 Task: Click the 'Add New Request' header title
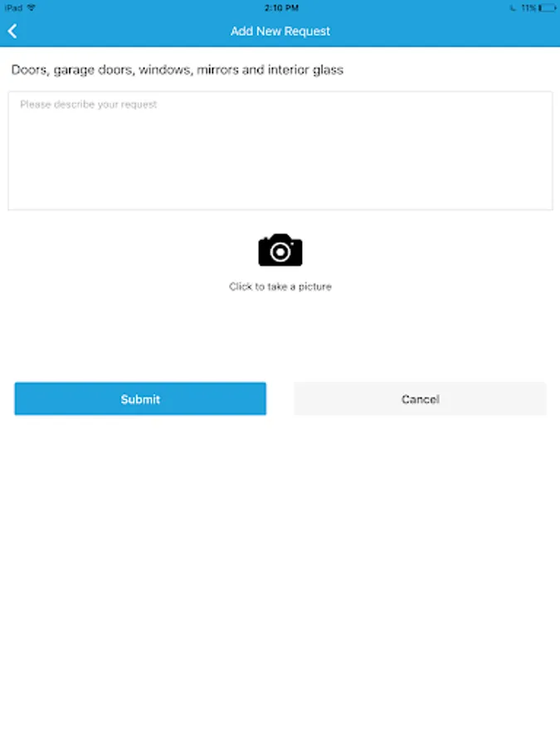click(x=280, y=32)
